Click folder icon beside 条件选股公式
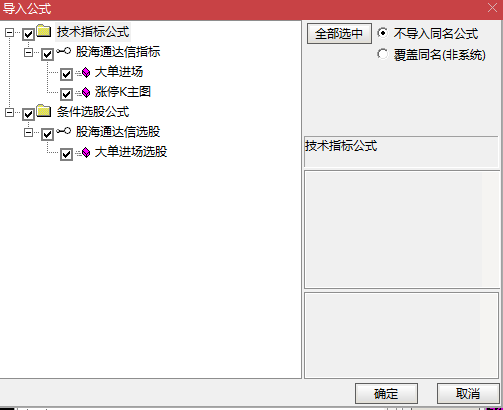This screenshot has height=410, width=503. pyautogui.click(x=44, y=111)
